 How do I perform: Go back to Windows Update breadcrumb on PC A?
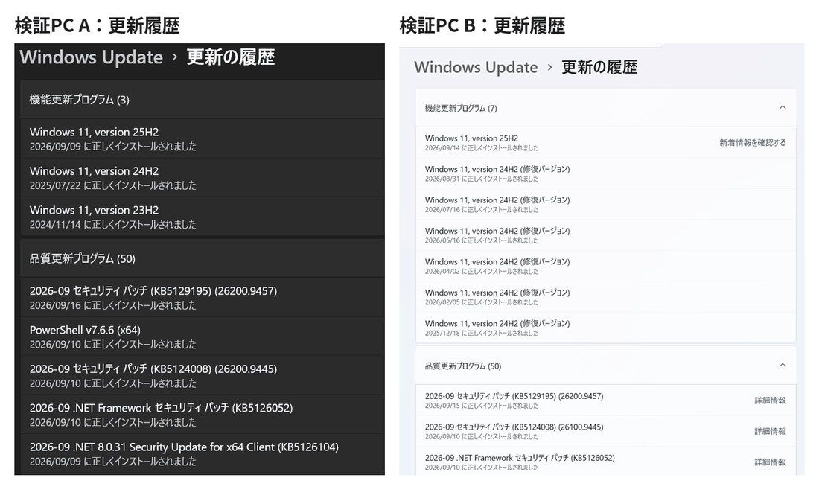[x=92, y=57]
